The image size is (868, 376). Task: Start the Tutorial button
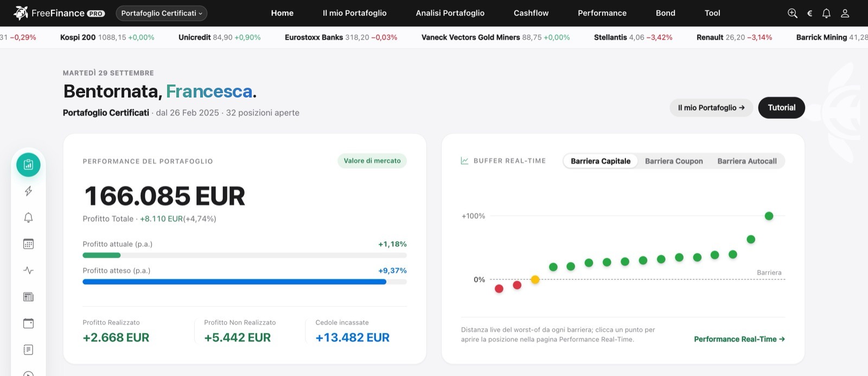pos(782,108)
